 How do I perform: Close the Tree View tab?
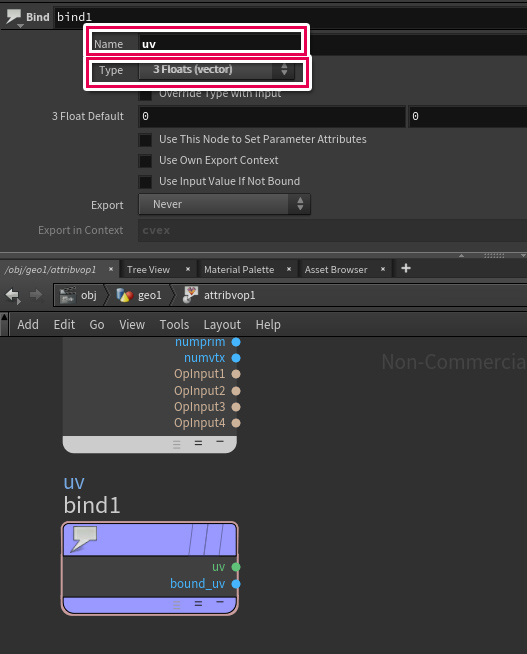pyautogui.click(x=188, y=269)
